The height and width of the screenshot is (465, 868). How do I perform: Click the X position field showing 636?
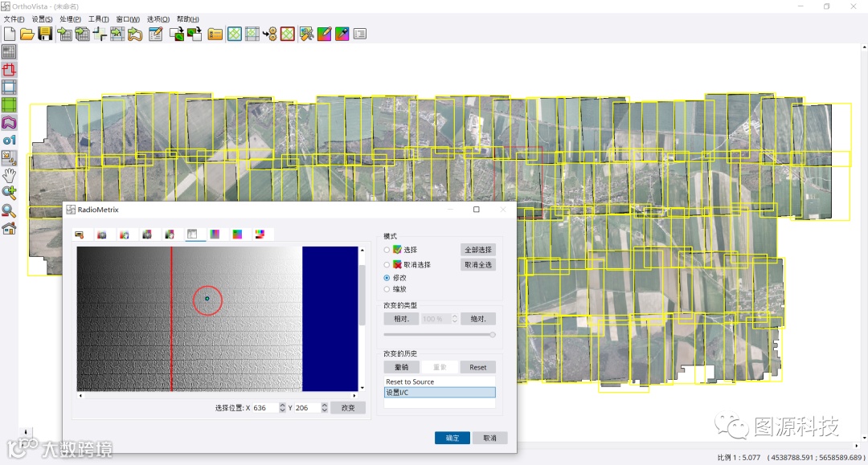click(x=265, y=408)
